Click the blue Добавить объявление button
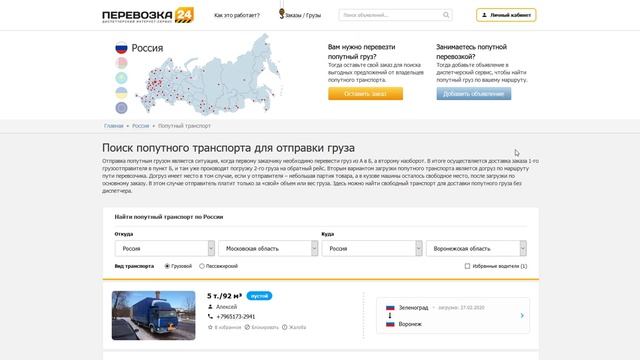 tap(473, 93)
